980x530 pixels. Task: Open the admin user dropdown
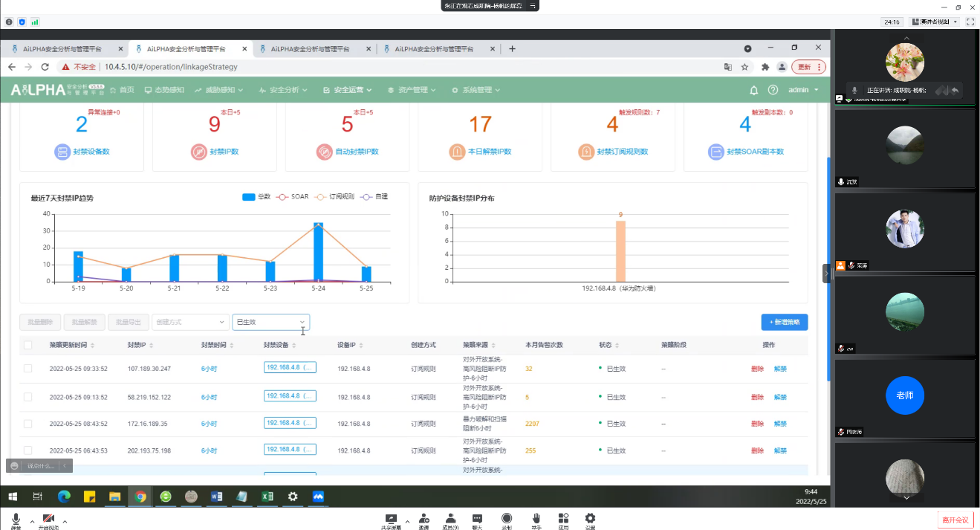tap(803, 90)
